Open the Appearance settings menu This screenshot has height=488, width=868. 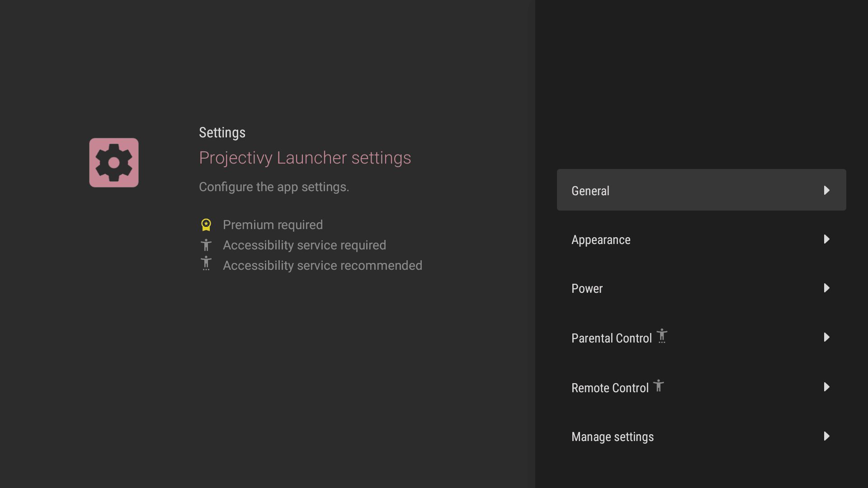[701, 239]
